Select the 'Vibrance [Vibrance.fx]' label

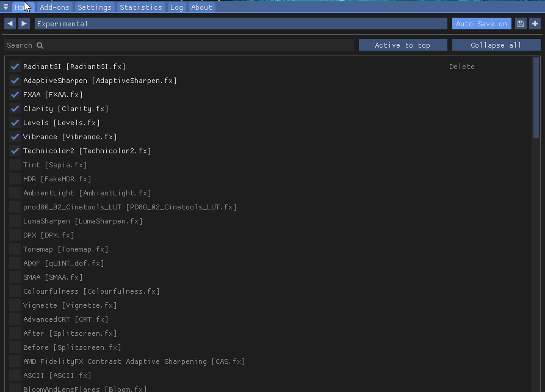pyautogui.click(x=70, y=137)
